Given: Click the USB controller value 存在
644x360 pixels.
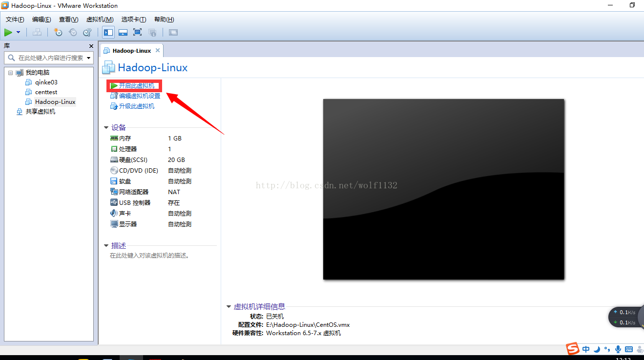Looking at the screenshot, I should [x=174, y=203].
